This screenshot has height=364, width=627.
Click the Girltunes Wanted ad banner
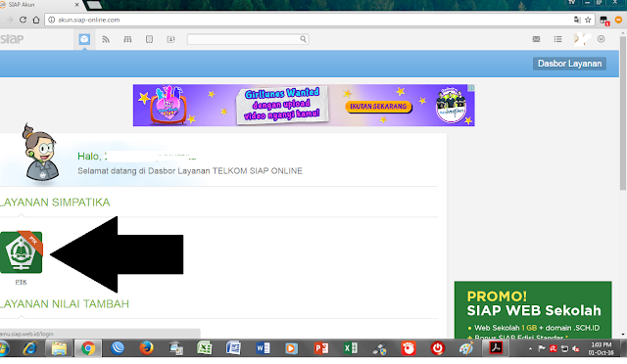[304, 105]
